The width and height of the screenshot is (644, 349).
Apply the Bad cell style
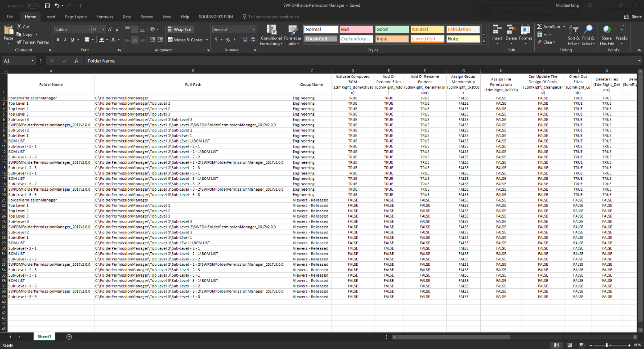[x=356, y=29]
